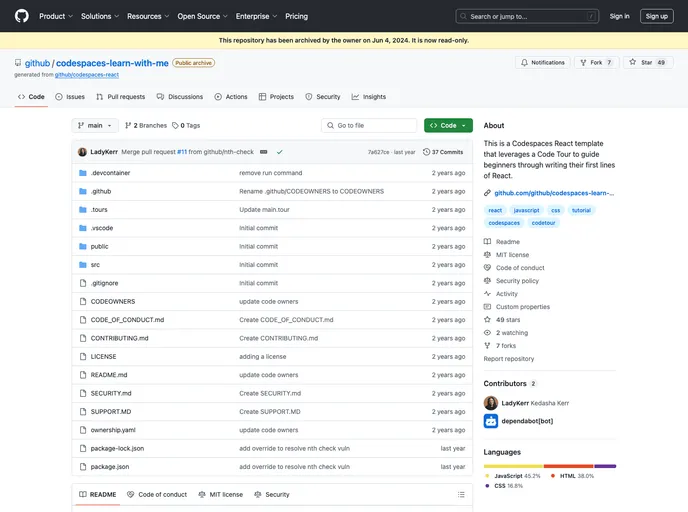Click the Sign up button
688x512 pixels.
click(x=656, y=16)
